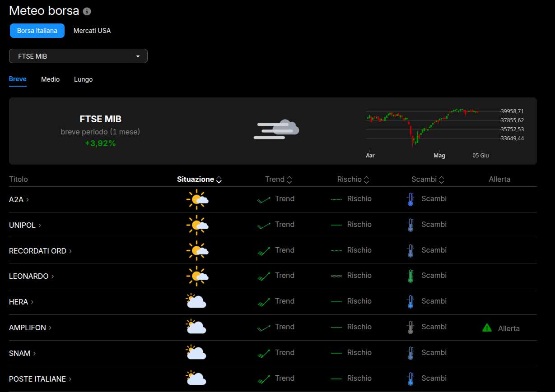Image resolution: width=555 pixels, height=392 pixels.
Task: Click the risk line icon for A2A
Action: coord(336,199)
